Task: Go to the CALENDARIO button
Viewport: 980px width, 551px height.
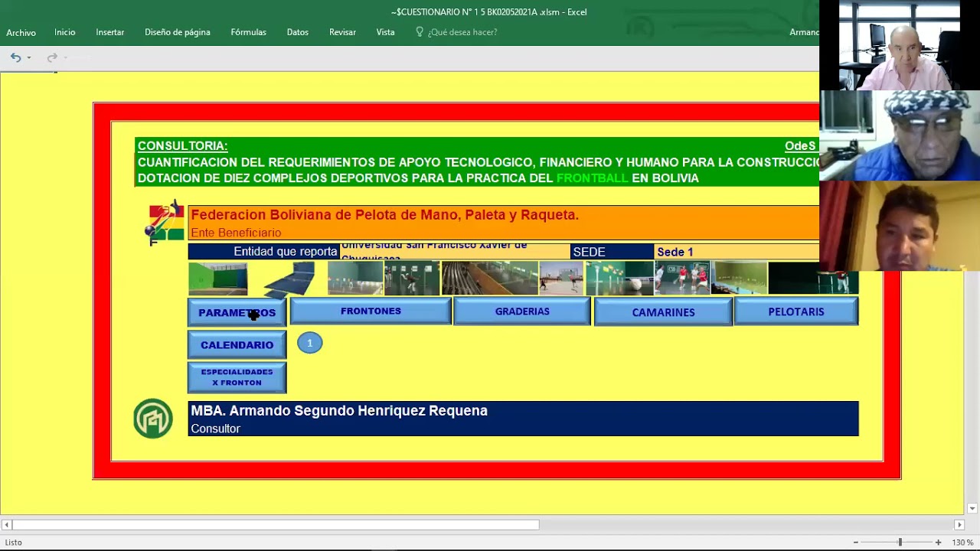Action: pos(237,345)
